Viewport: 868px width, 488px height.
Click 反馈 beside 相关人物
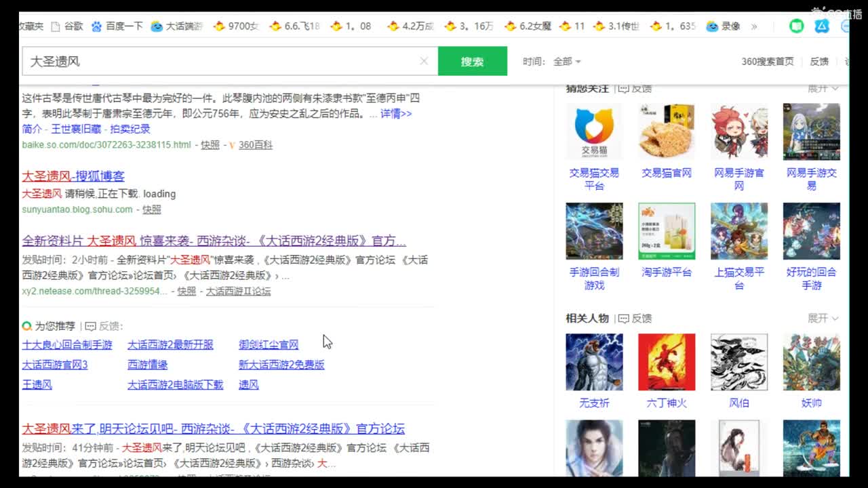(x=635, y=318)
